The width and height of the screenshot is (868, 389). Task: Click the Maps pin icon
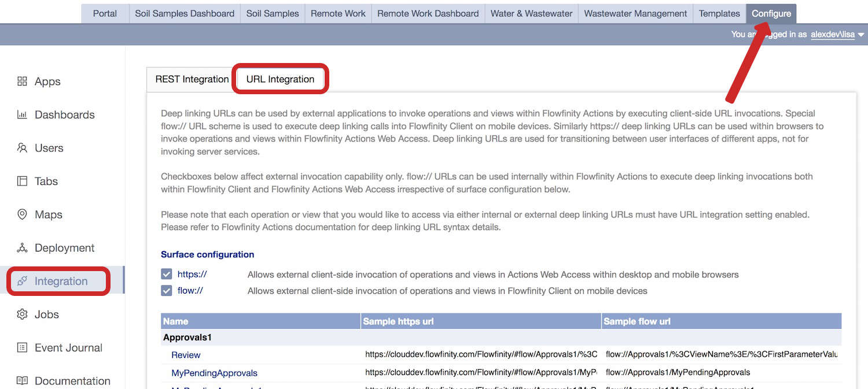click(x=22, y=214)
